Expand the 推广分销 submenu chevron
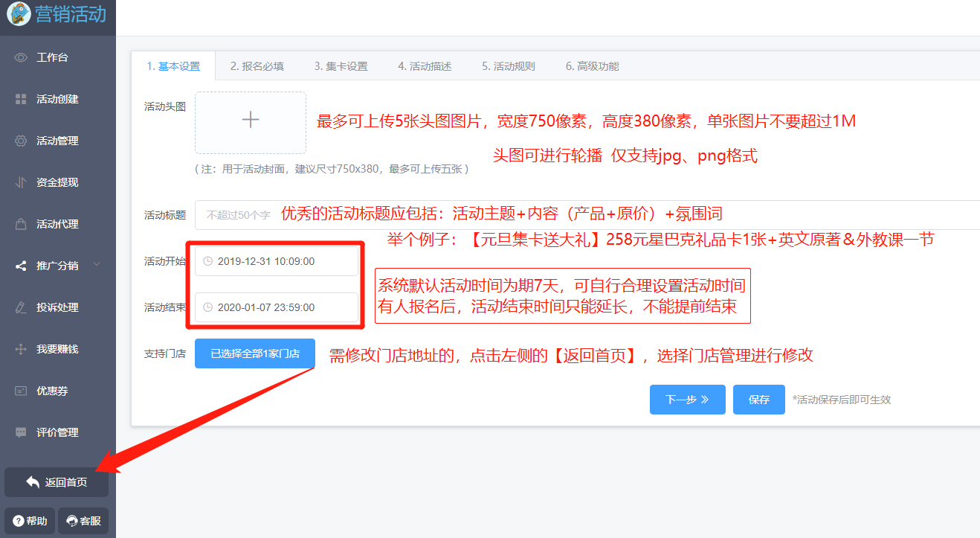The image size is (980, 538). [97, 266]
